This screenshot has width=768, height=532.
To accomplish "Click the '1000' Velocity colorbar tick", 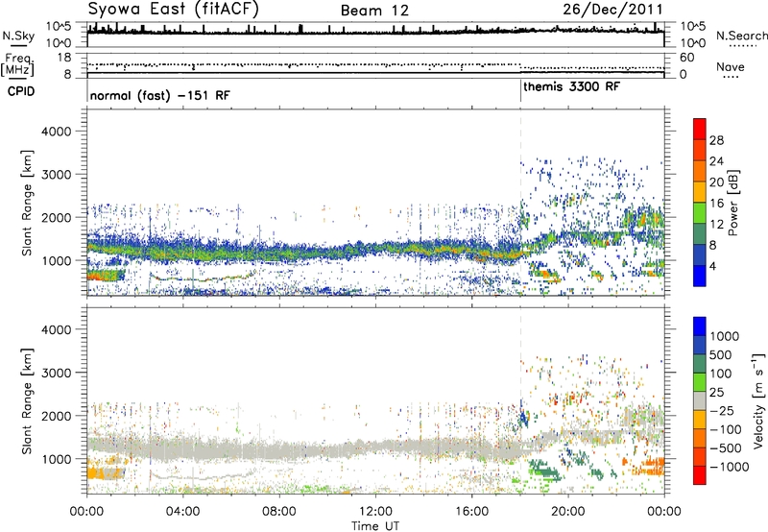I will [x=724, y=336].
